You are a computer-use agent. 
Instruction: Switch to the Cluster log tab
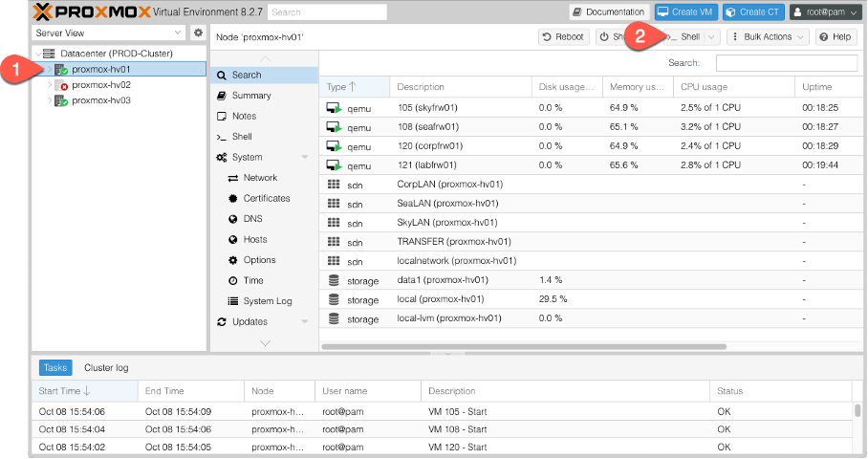click(106, 368)
